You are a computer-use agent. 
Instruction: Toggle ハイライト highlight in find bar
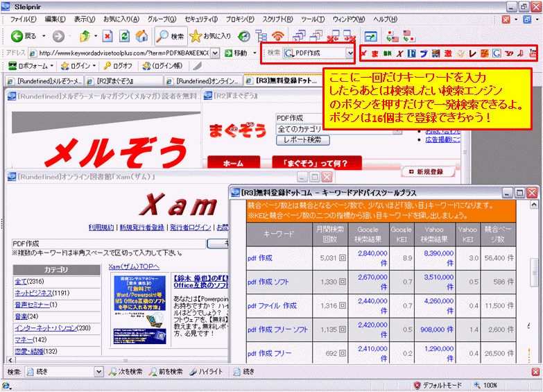click(207, 372)
